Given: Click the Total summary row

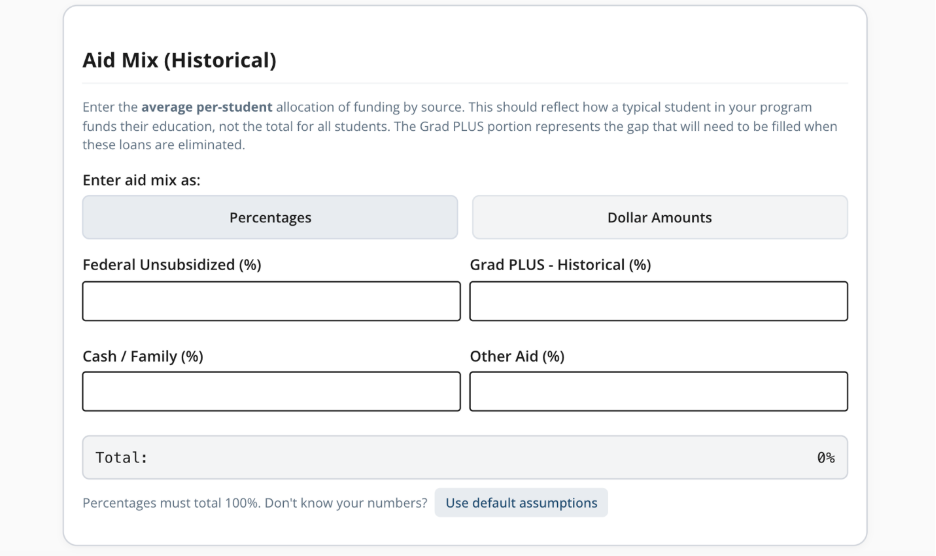Looking at the screenshot, I should coord(465,458).
